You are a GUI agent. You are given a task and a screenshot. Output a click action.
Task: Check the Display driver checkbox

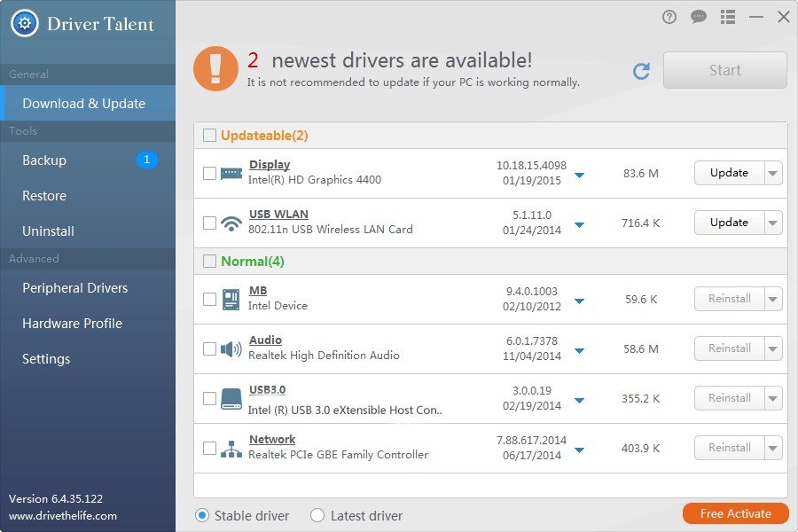pos(209,173)
